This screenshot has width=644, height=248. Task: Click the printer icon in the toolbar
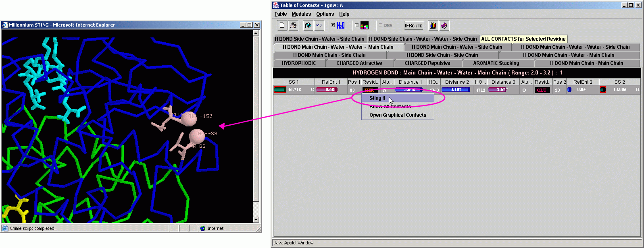click(293, 25)
